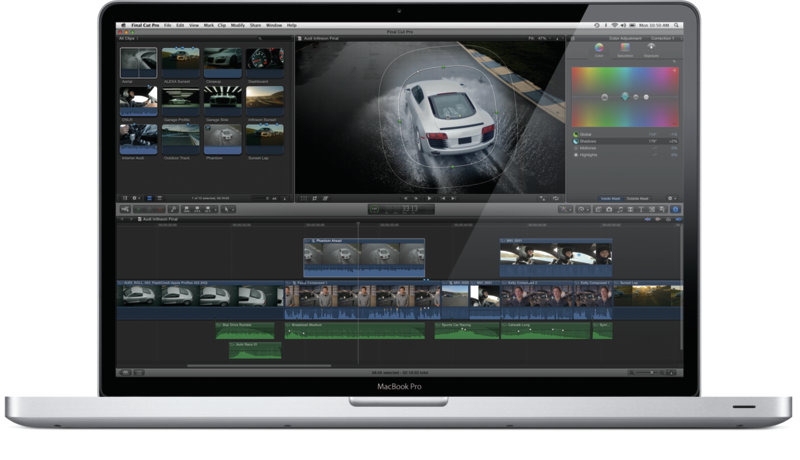Select the Outside Mask button
Viewport: 800px width, 460px height.
637,198
